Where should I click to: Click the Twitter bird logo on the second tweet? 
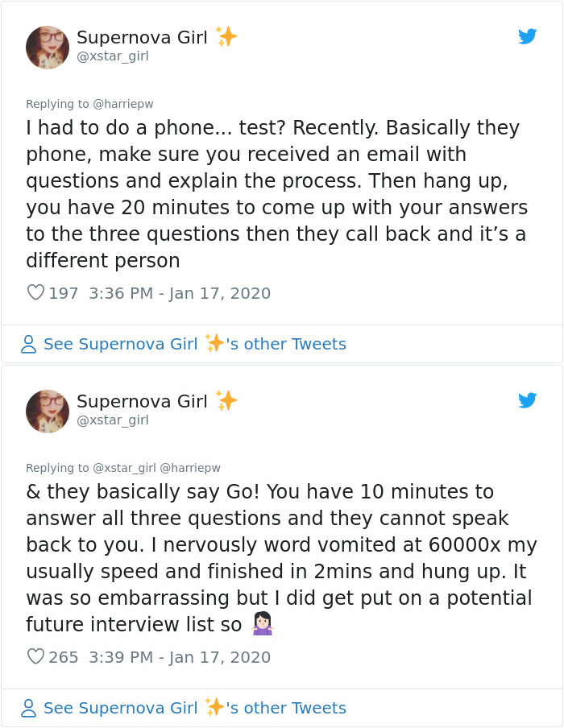[528, 400]
